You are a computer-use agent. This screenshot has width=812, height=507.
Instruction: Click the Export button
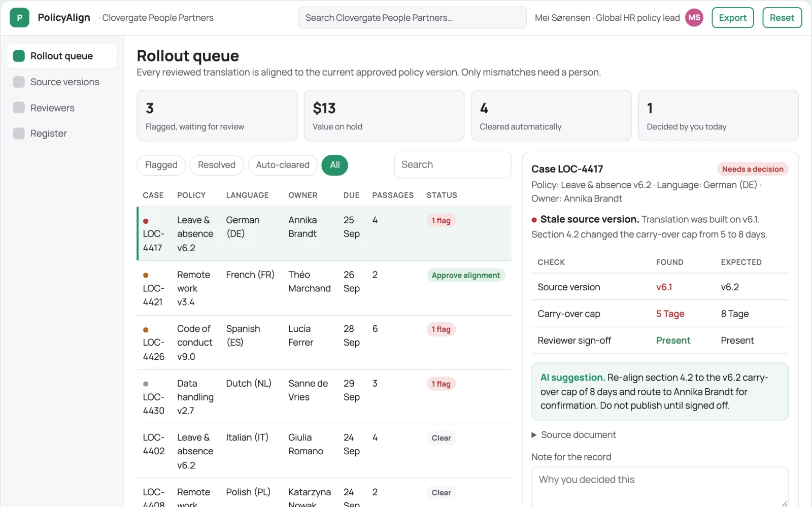[x=733, y=18]
